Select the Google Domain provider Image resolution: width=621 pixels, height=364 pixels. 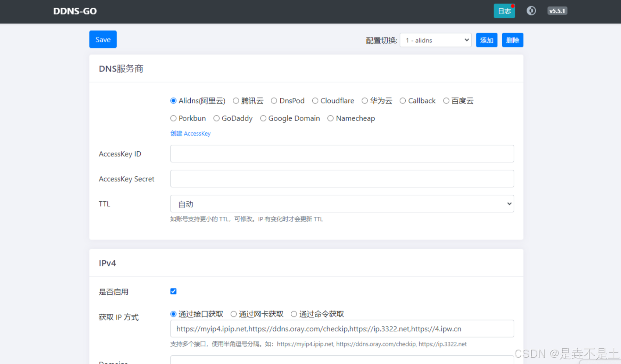click(263, 118)
